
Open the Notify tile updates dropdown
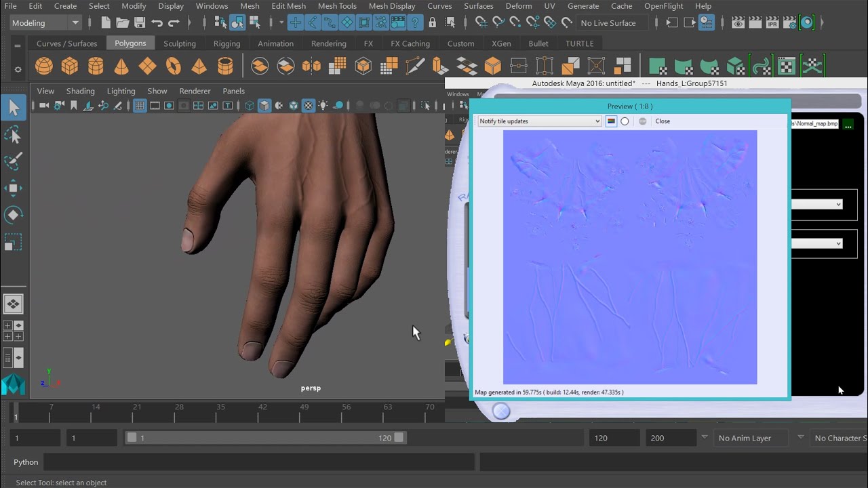point(540,121)
